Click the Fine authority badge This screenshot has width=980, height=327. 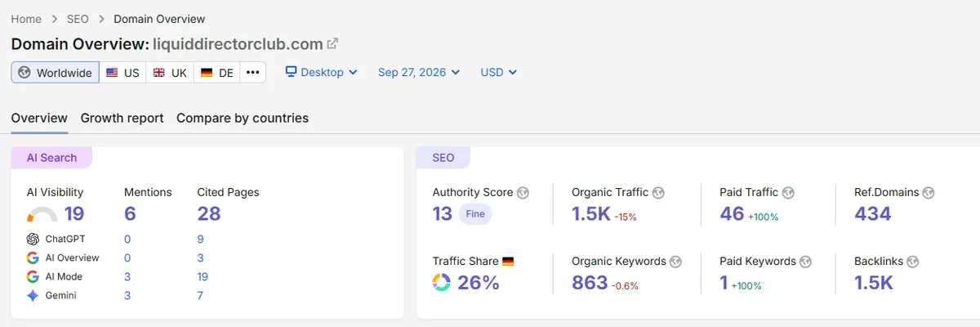point(475,215)
